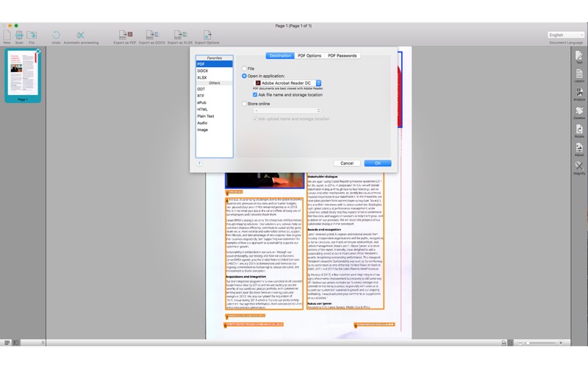Click the zoom out minus icon

520,343
